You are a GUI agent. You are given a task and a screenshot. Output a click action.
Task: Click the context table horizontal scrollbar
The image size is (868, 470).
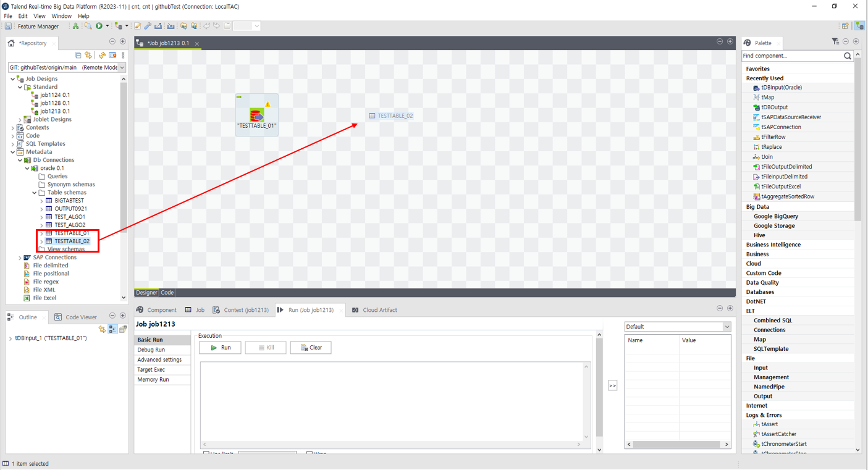tap(678, 444)
